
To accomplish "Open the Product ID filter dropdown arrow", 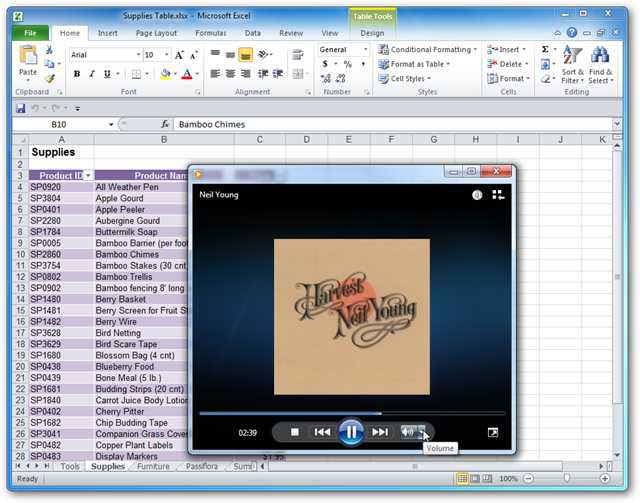I will tap(88, 176).
